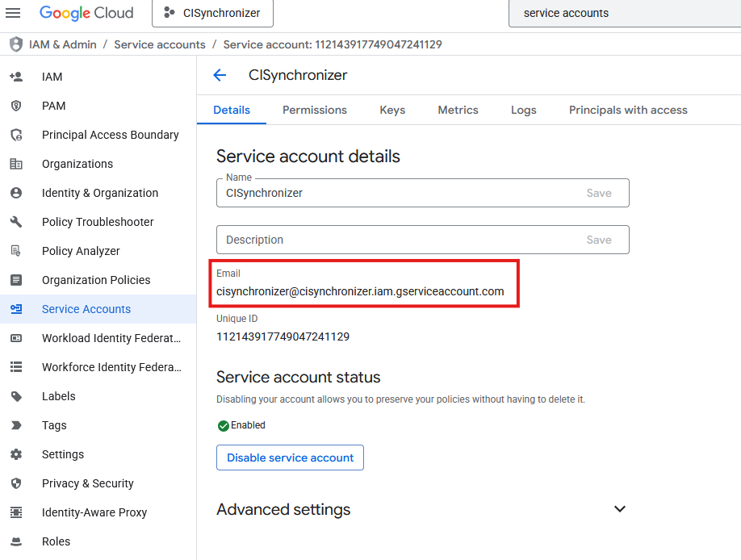Click the Roles hat icon
The width and height of the screenshot is (741, 560).
coord(16,541)
